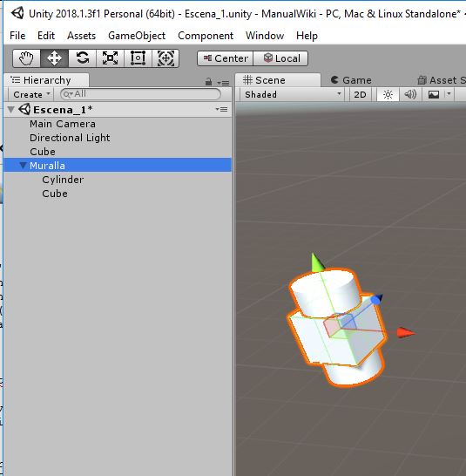This screenshot has height=476, width=466.
Task: Open the Window menu
Action: 265,36
